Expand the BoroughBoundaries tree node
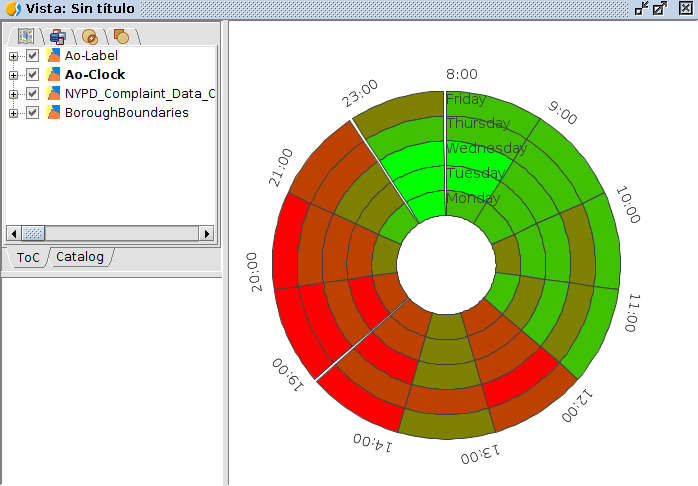The width and height of the screenshot is (698, 486). pos(14,113)
